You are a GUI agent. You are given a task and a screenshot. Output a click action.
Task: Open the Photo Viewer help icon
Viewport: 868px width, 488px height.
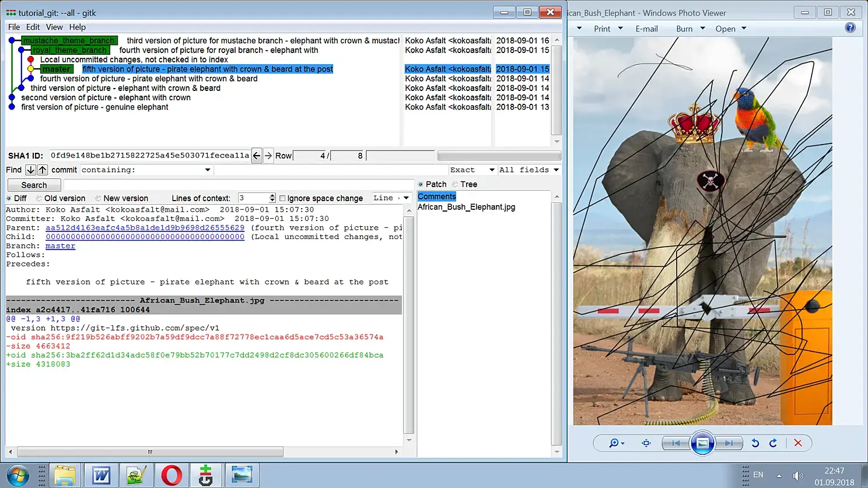click(x=850, y=28)
